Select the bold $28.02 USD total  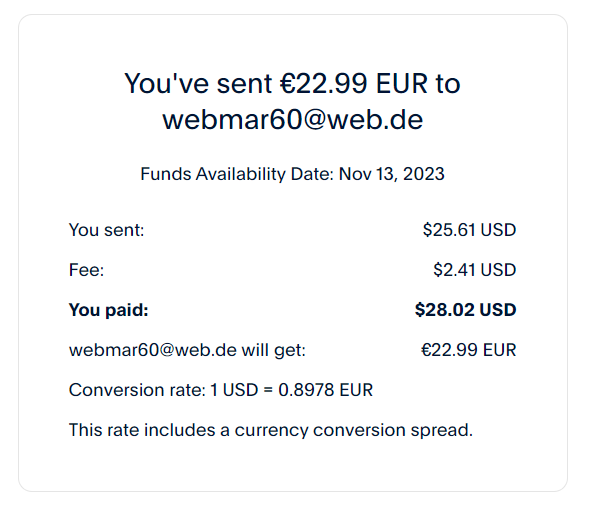[x=465, y=310]
